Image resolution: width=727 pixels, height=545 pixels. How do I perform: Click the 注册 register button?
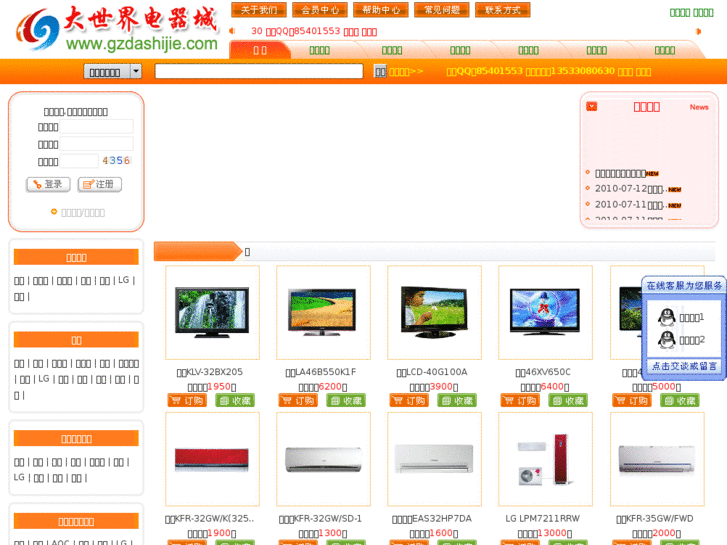tap(100, 184)
